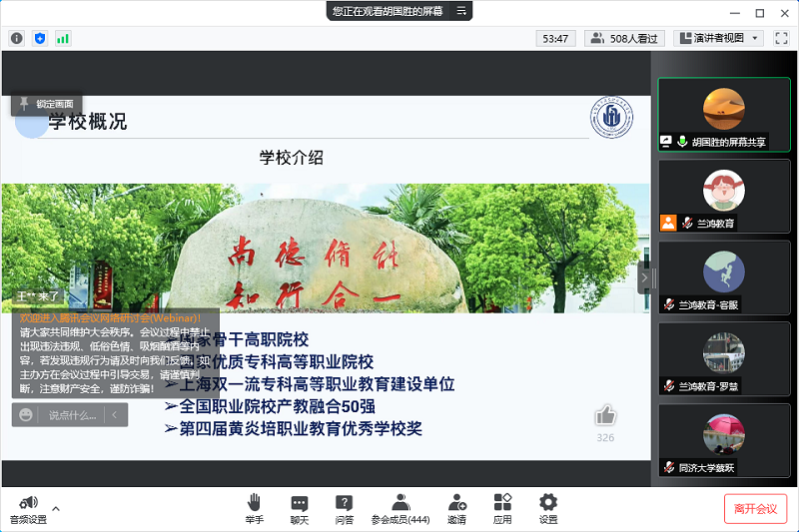Toggle the 锁定画面 pin screen button
The image size is (799, 532).
pyautogui.click(x=46, y=104)
